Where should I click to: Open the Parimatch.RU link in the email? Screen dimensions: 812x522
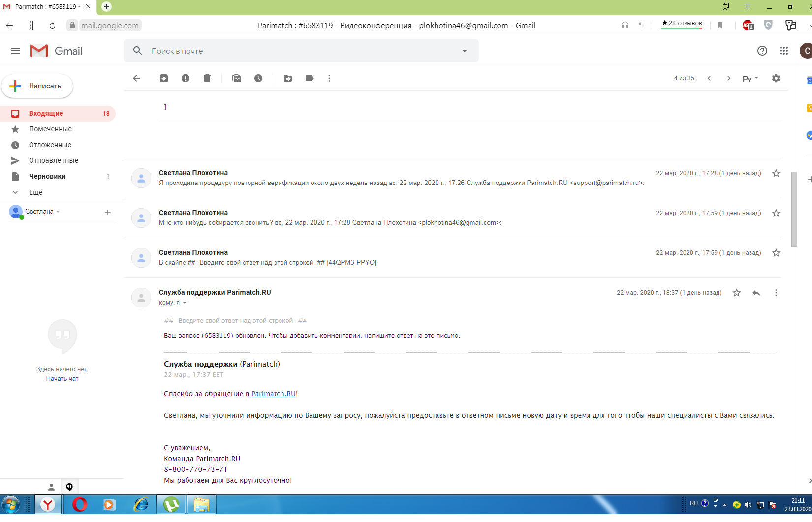tap(273, 394)
